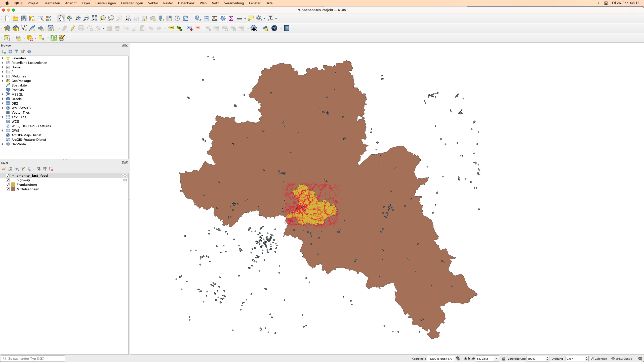Click the Refresh map canvas icon
The width and height of the screenshot is (644, 362).
click(x=186, y=18)
